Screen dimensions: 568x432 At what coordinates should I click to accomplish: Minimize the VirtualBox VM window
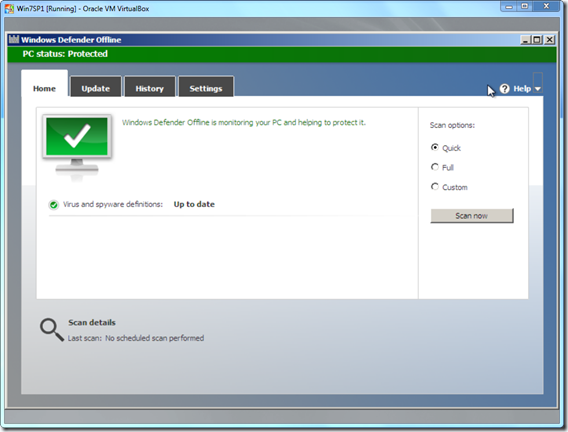tap(509, 7)
